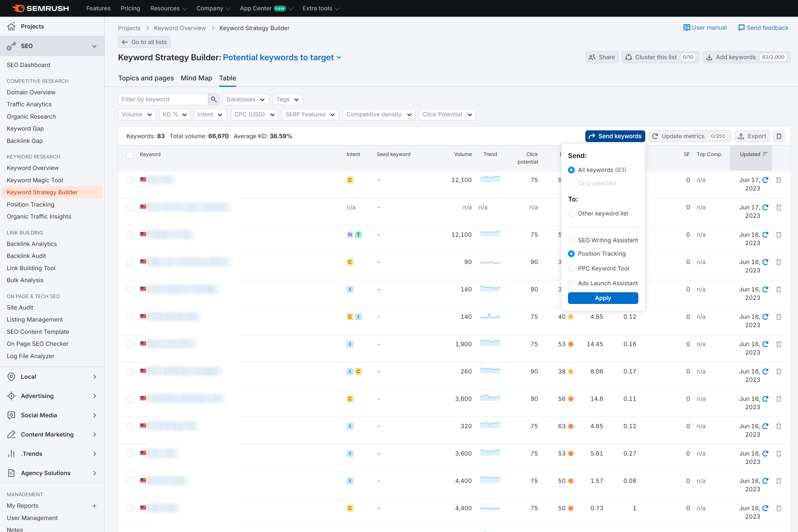Choose Ads Launch Assistant radio option
Viewport: 798px width, 532px height.
click(571, 283)
